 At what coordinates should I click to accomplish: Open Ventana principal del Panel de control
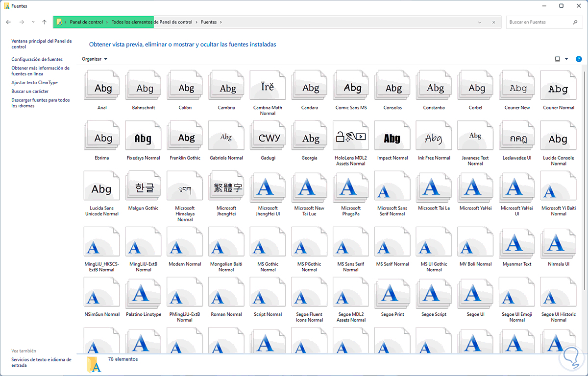click(x=42, y=44)
